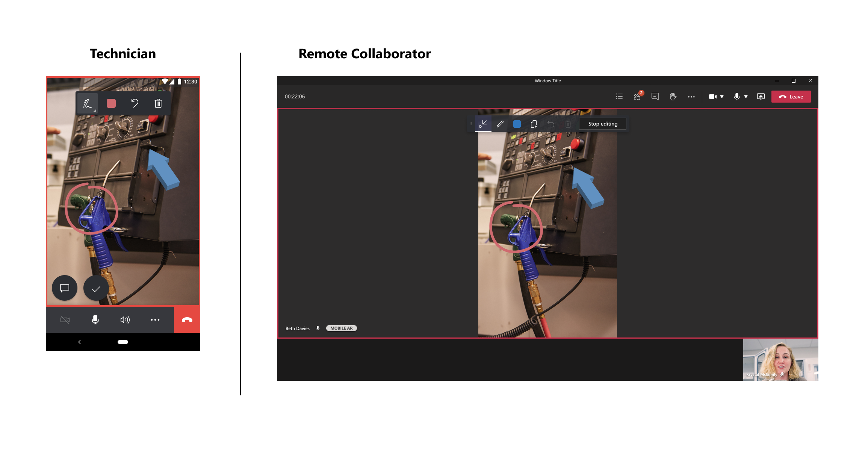868x454 pixels.
Task: Select the pen/draw annotation tool
Action: click(500, 123)
